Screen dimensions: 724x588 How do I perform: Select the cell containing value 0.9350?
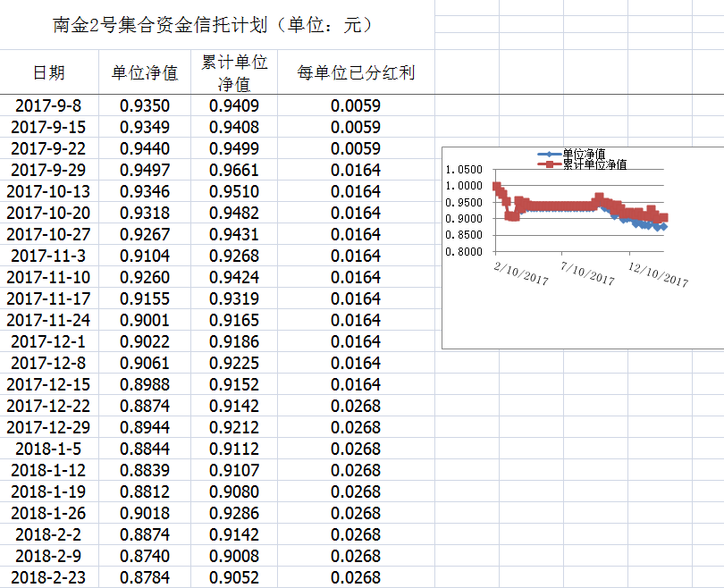(145, 105)
